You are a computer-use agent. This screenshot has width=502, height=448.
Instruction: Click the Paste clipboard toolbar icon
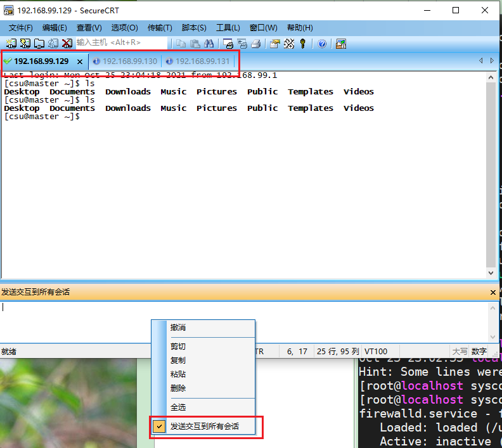[x=195, y=44]
